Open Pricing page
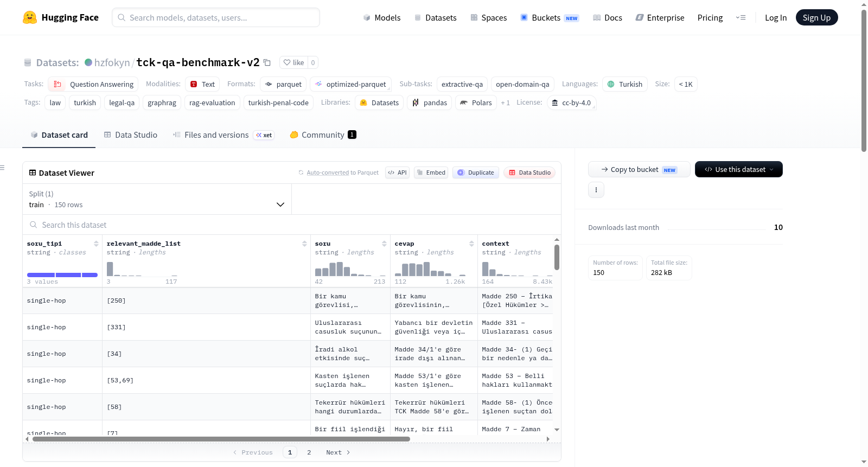Viewport: 868px width, 467px height. tap(710, 17)
